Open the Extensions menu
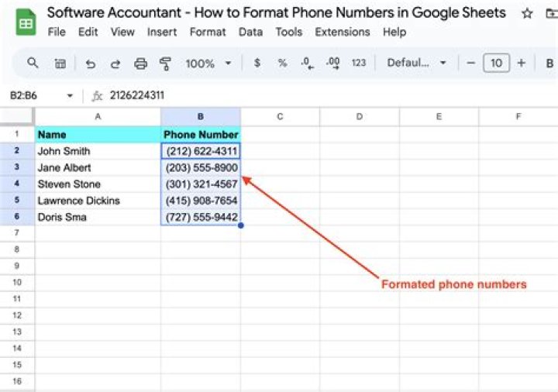Viewport: 558px width, 392px height. point(343,32)
